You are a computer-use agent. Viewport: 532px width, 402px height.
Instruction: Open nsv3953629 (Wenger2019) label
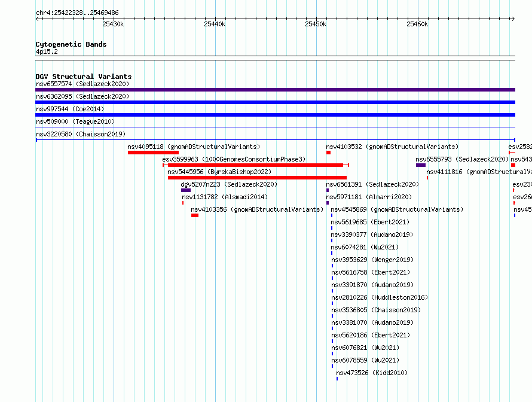click(372, 260)
